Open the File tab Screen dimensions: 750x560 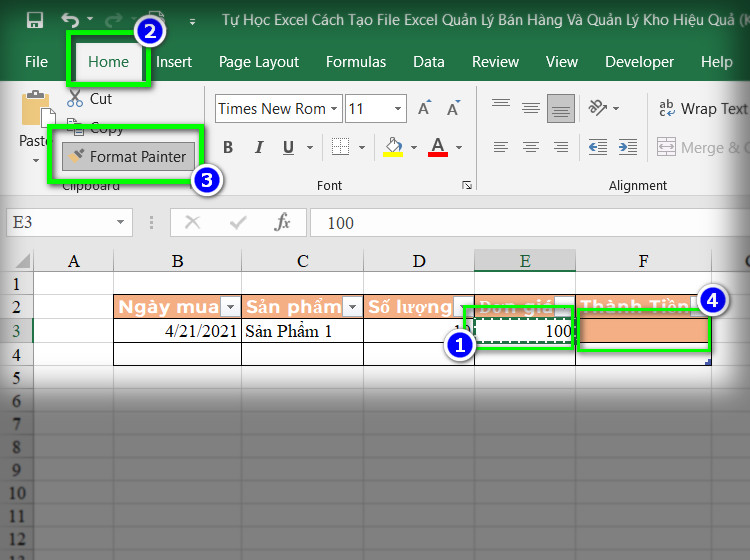(36, 62)
